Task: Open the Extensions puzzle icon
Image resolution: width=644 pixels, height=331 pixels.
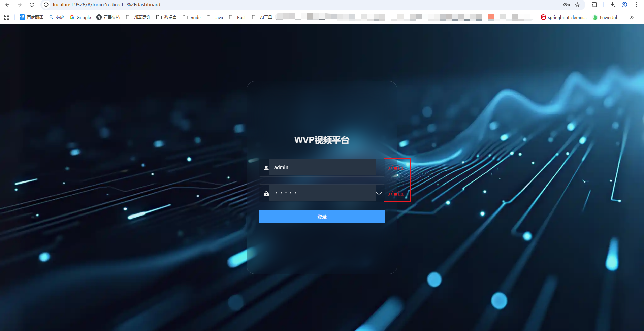Action: (594, 5)
